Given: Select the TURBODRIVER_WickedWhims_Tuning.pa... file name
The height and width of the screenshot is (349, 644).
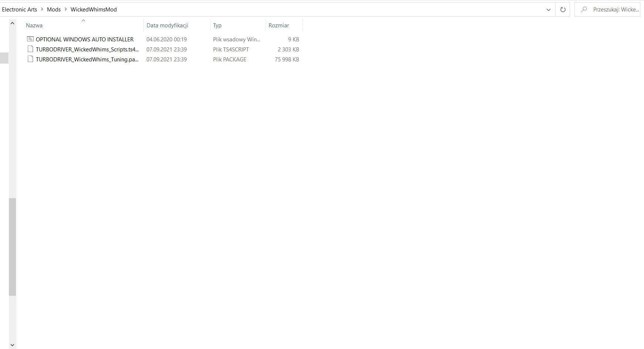Looking at the screenshot, I should pos(87,59).
